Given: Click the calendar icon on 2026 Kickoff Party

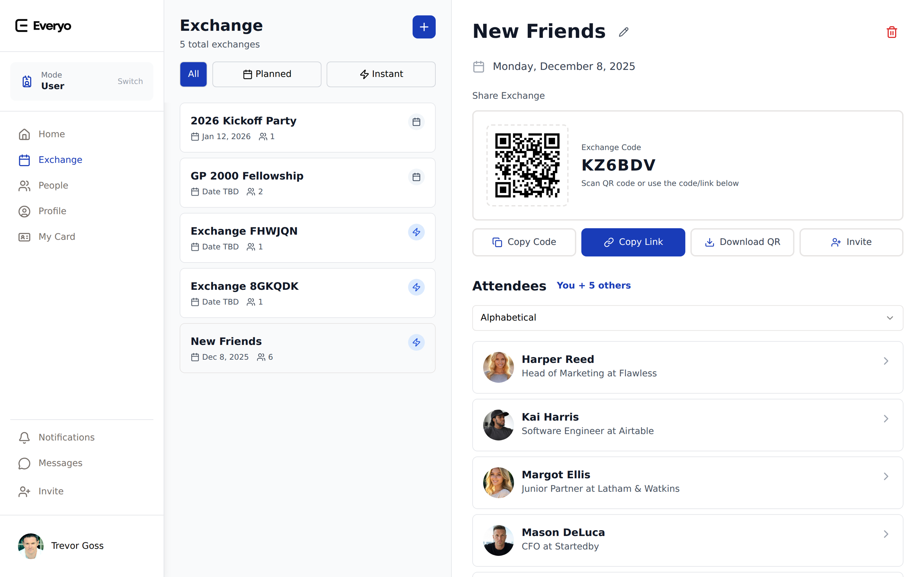Looking at the screenshot, I should (x=416, y=122).
